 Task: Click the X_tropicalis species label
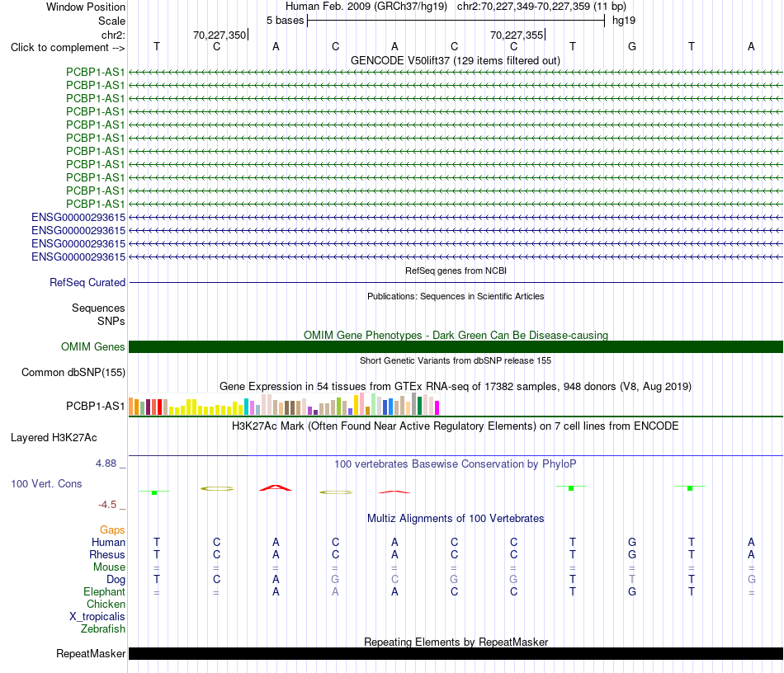point(97,617)
